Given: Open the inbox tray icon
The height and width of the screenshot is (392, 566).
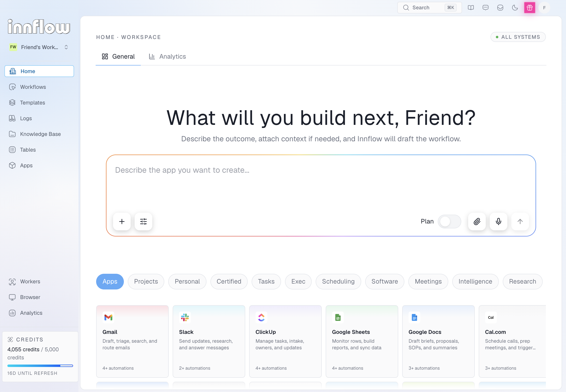Looking at the screenshot, I should (x=500, y=8).
